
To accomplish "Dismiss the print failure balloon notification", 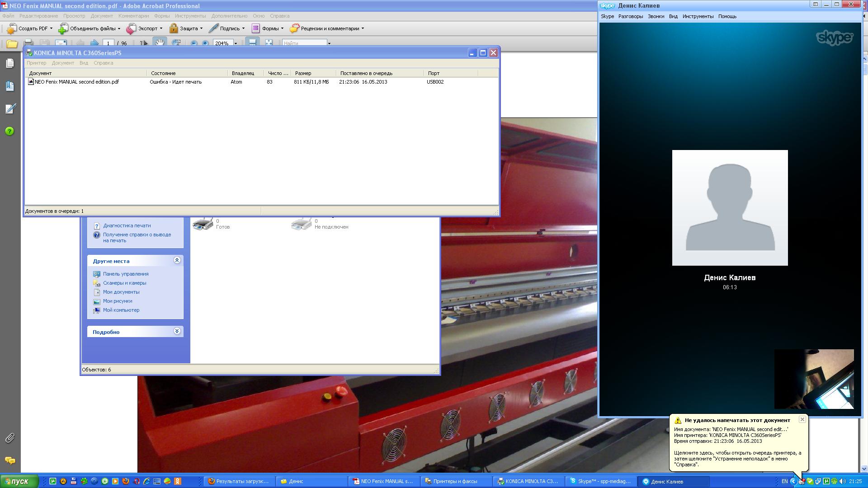I will point(802,419).
